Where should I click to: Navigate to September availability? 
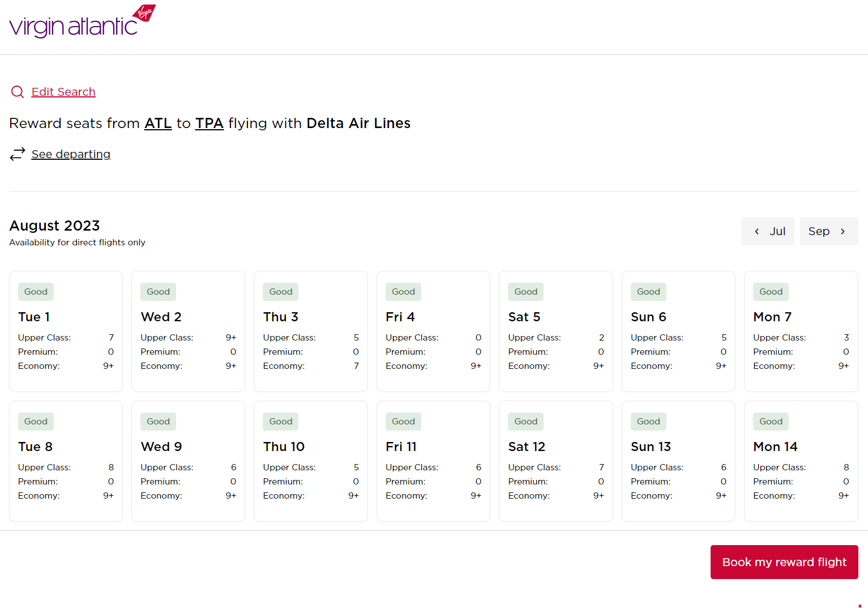coord(828,231)
